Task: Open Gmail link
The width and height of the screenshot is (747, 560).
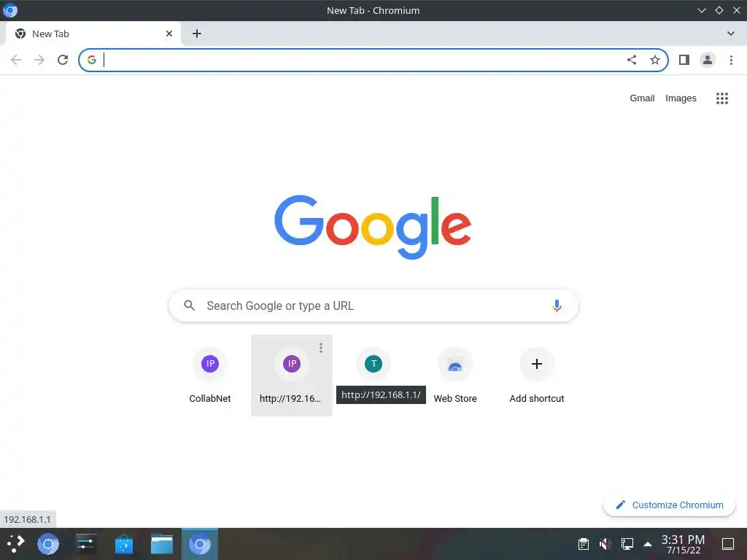Action: (642, 98)
